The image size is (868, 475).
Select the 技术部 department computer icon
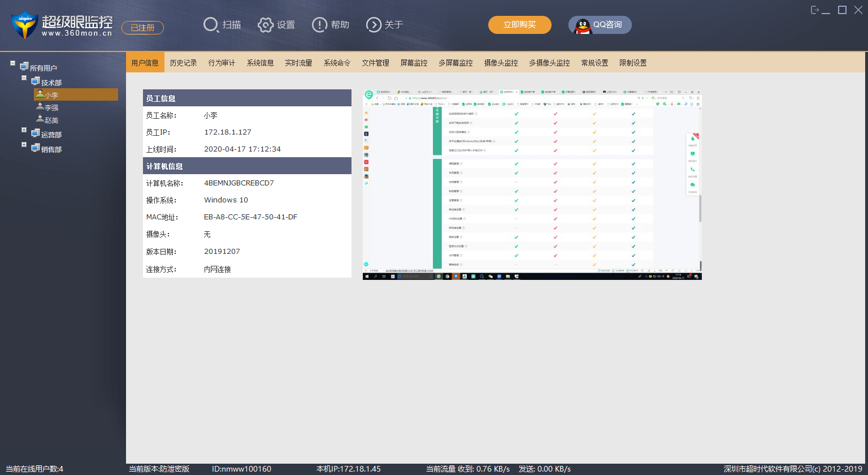coord(36,82)
